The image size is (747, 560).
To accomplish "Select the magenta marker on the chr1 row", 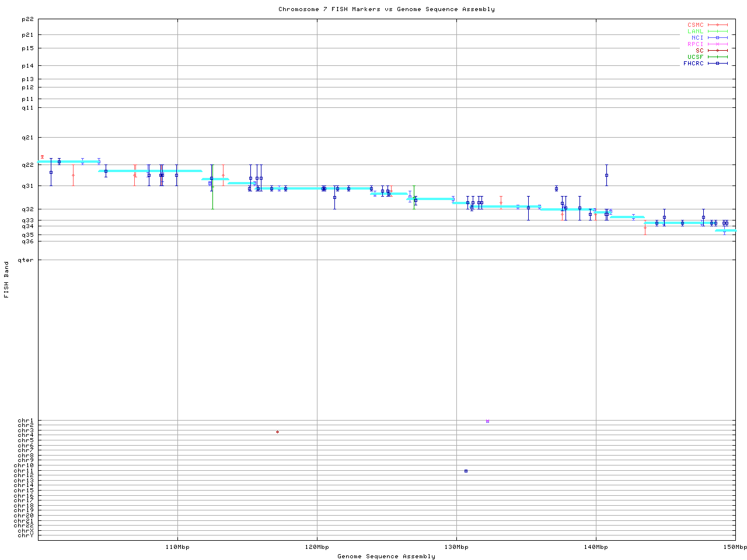I will pyautogui.click(x=487, y=421).
